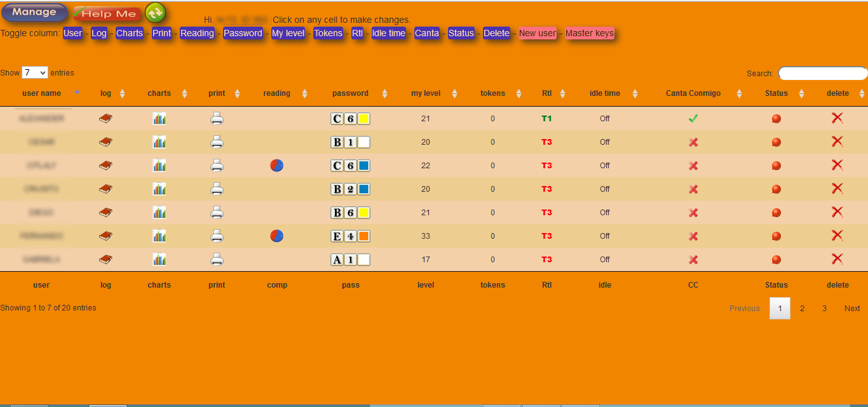The height and width of the screenshot is (407, 868).
Task: Sort the table by password header
Action: pyautogui.click(x=350, y=93)
